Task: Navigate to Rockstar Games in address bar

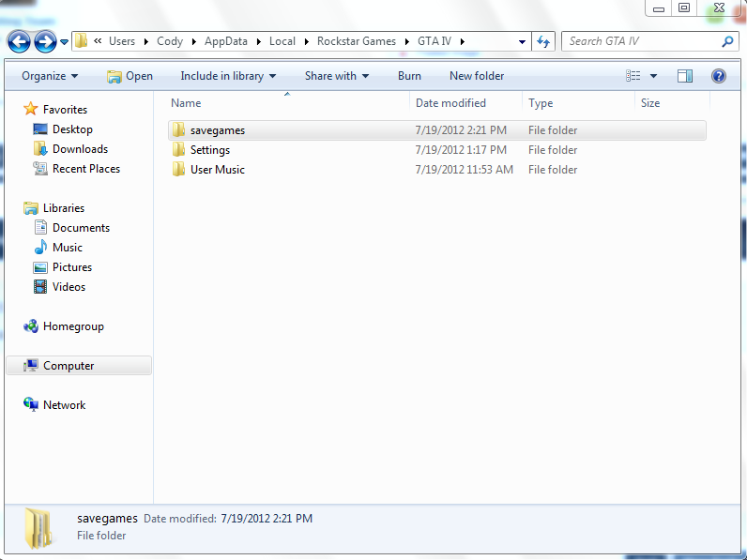Action: pyautogui.click(x=357, y=41)
